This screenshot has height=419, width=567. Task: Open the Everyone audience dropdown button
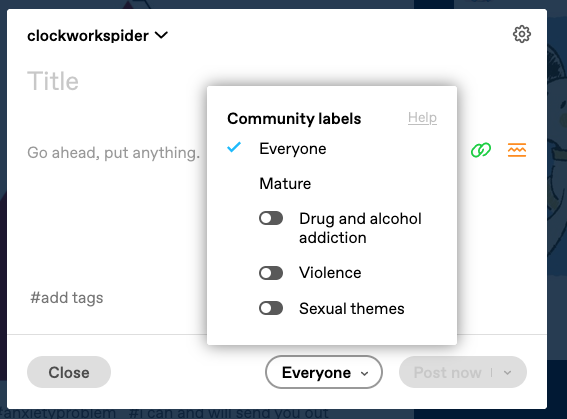324,372
